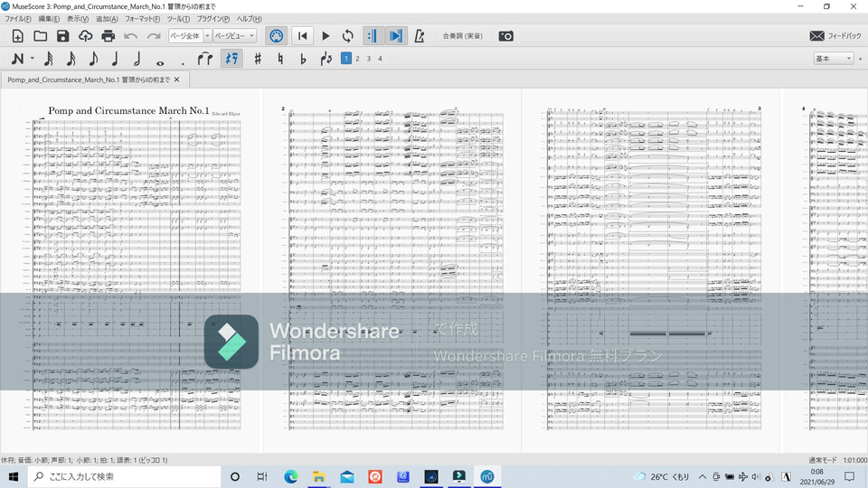Open Task View on taskbar

[x=262, y=476]
